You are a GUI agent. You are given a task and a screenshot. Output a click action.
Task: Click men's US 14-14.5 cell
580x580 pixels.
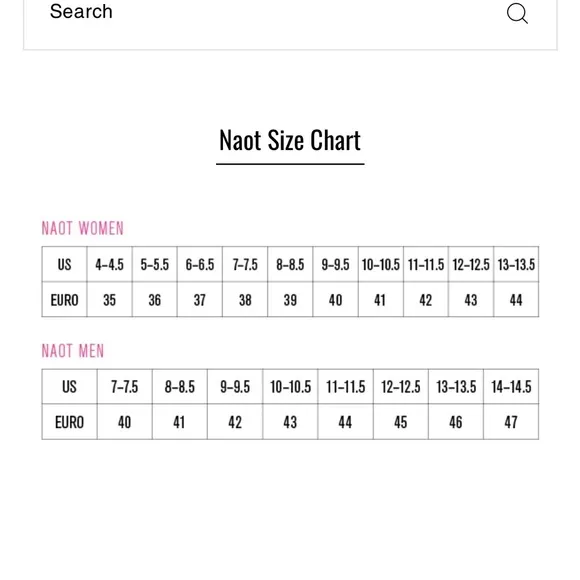pos(511,387)
